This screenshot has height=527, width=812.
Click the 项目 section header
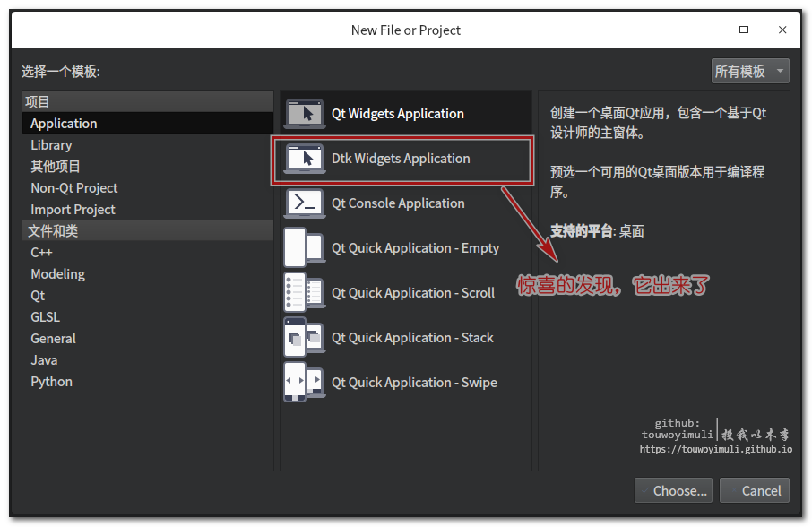[148, 101]
